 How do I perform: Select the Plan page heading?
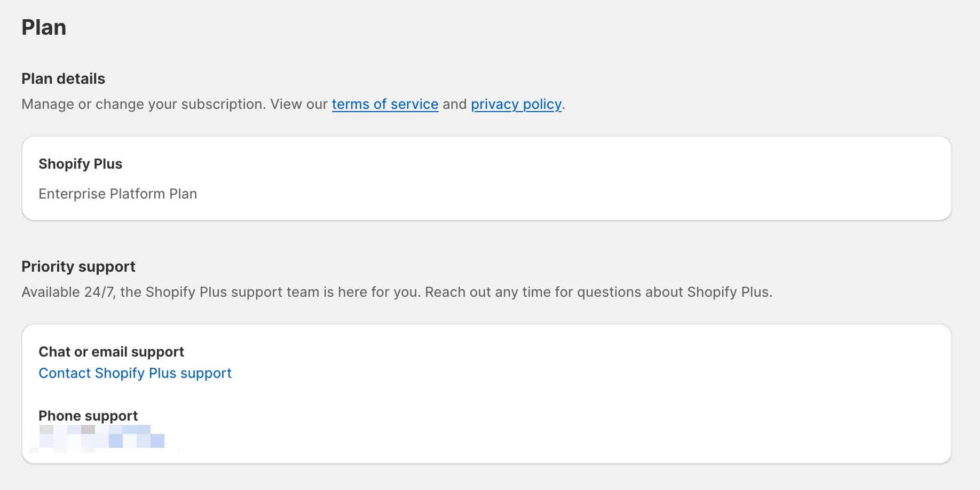click(44, 27)
